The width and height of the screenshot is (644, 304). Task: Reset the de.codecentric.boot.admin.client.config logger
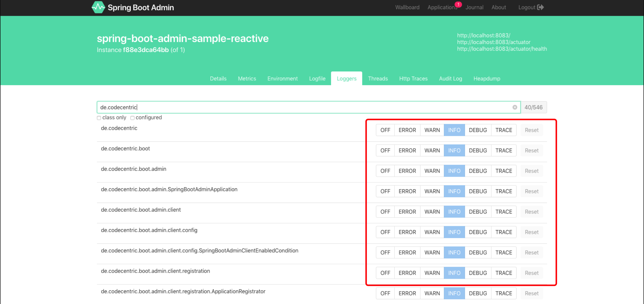pyautogui.click(x=531, y=232)
